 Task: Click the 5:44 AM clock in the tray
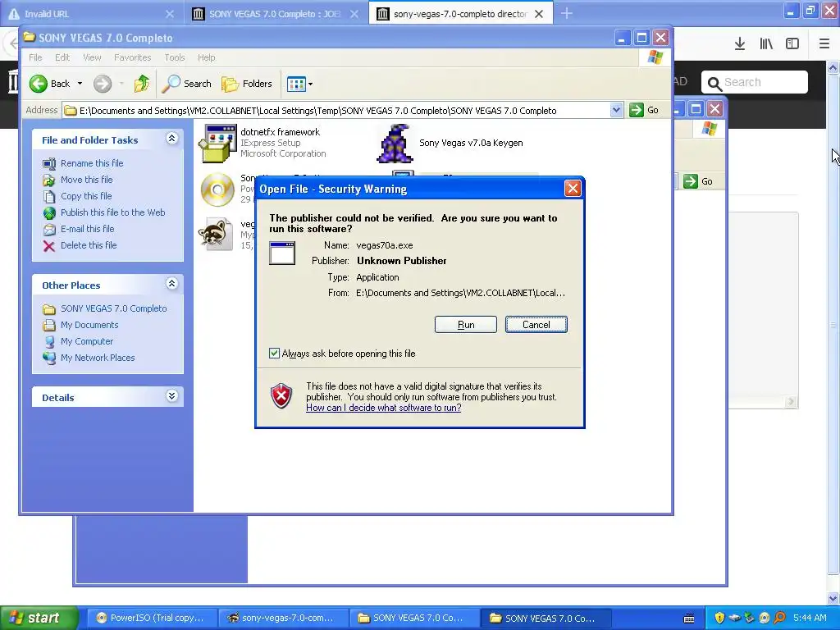[810, 618]
